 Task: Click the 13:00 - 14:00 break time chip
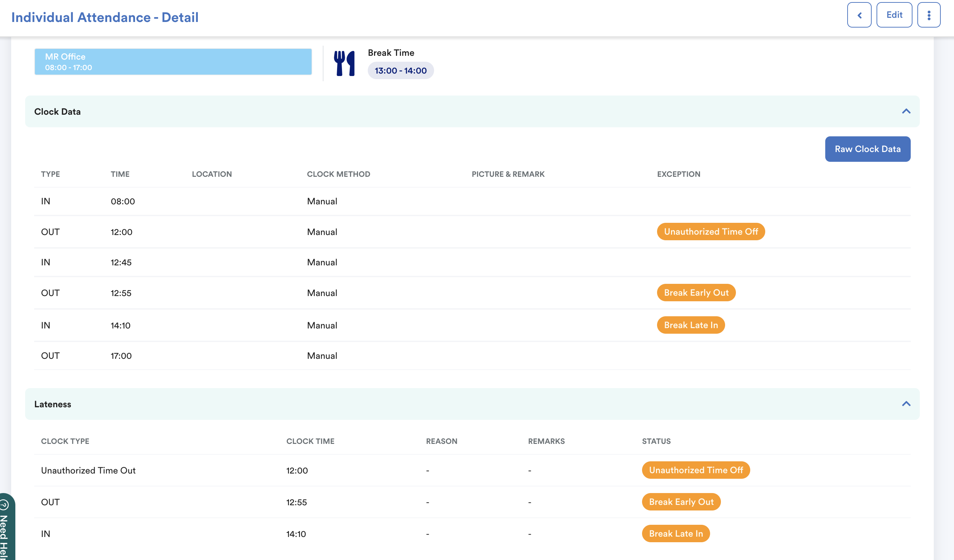coord(401,71)
